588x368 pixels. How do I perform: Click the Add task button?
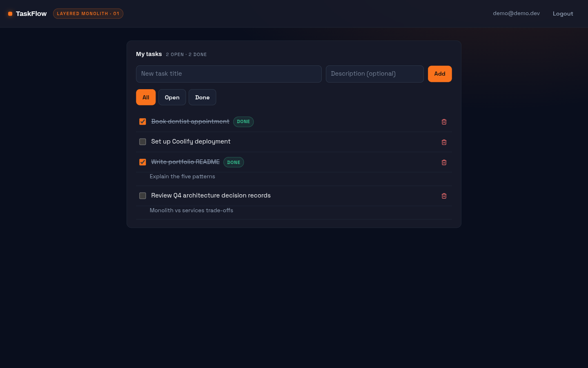coord(440,74)
